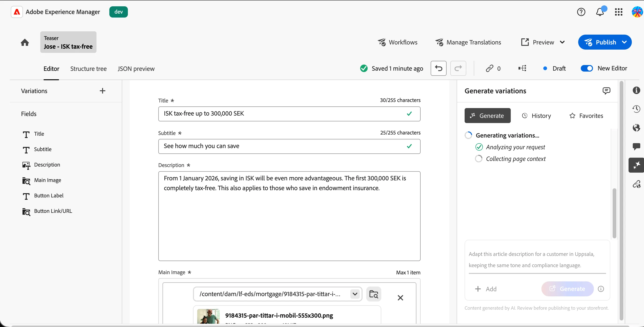The image size is (644, 327).
Task: Click the Workflows button
Action: [x=397, y=42]
